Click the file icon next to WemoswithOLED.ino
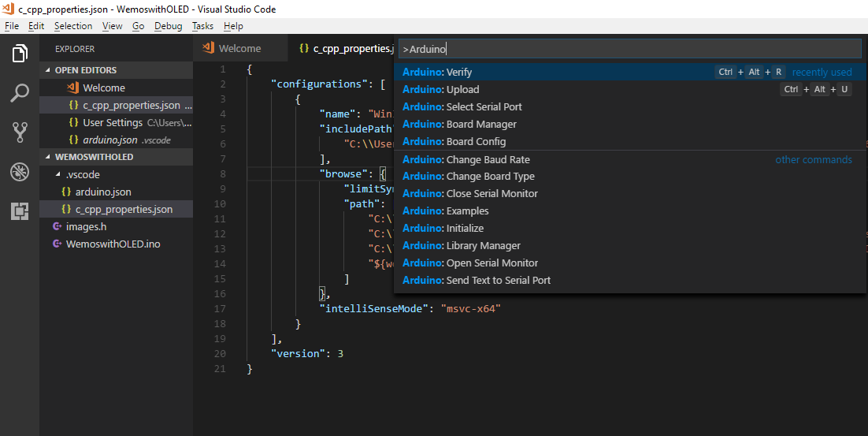 click(x=57, y=244)
